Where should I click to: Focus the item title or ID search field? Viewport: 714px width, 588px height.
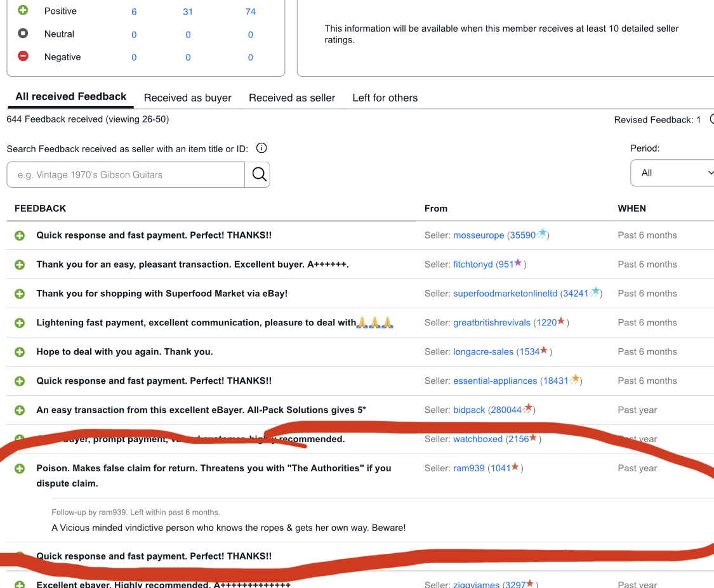click(126, 174)
